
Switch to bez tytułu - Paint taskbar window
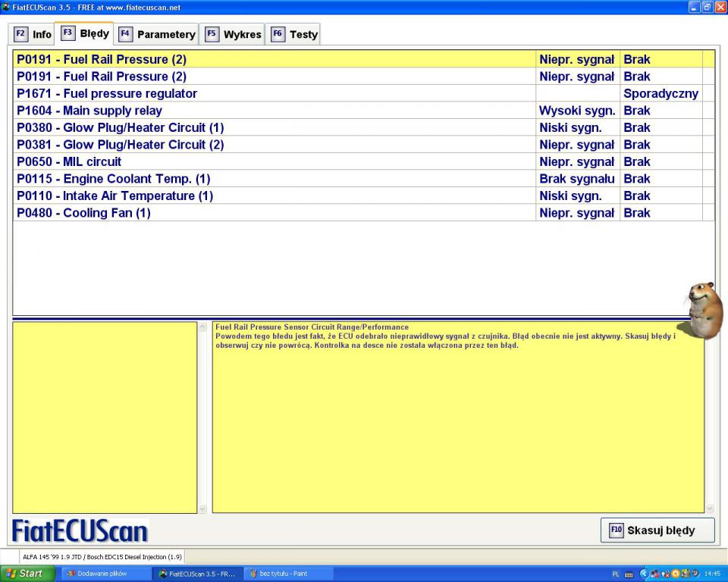[x=288, y=574]
